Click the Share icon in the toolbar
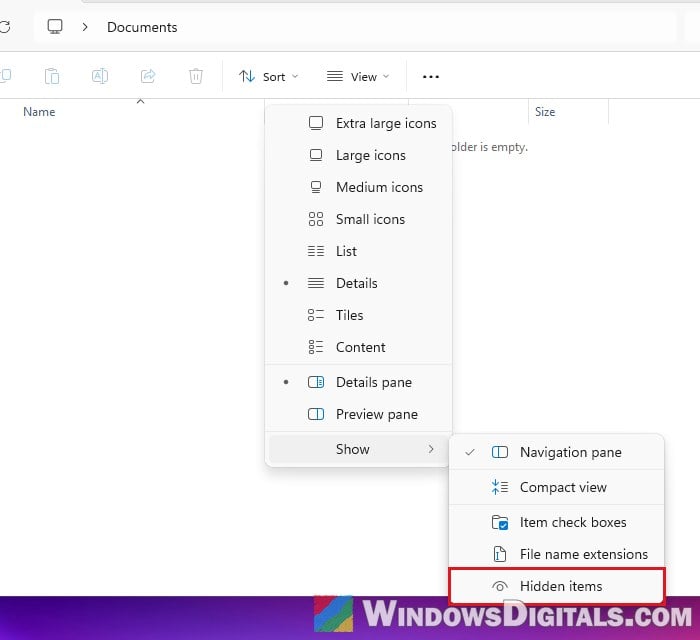Viewport: 700px width, 640px height. [148, 76]
